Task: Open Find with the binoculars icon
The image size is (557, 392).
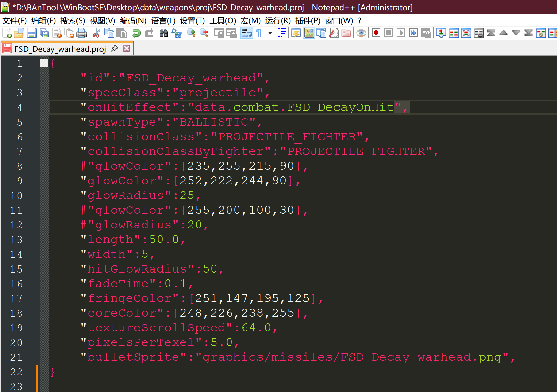Action: (164, 33)
